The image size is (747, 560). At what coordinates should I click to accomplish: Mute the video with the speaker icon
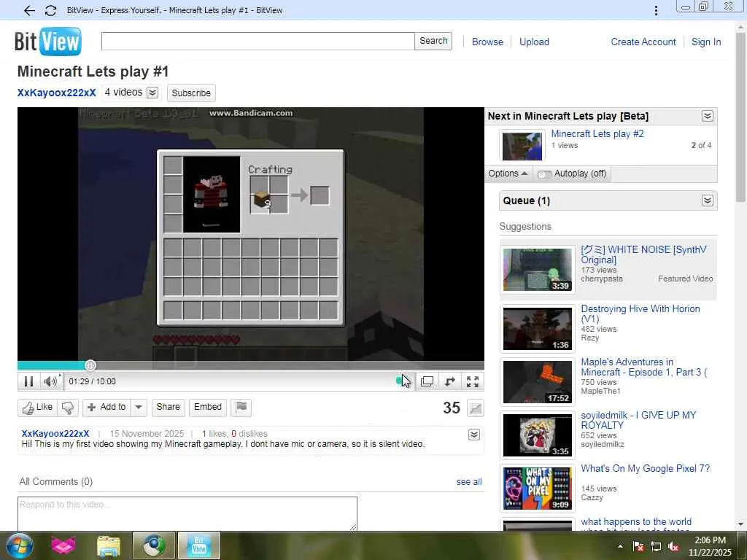point(50,381)
